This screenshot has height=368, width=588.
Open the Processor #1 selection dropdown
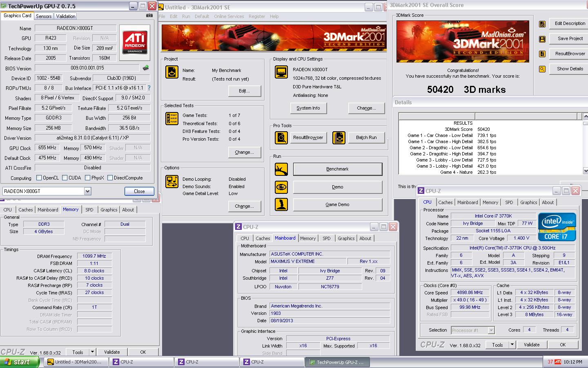click(491, 330)
